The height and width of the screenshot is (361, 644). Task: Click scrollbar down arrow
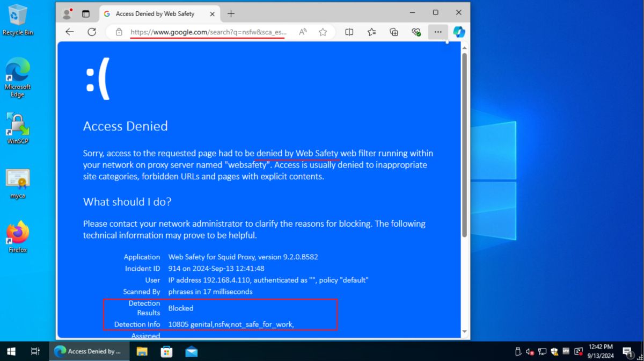point(465,332)
